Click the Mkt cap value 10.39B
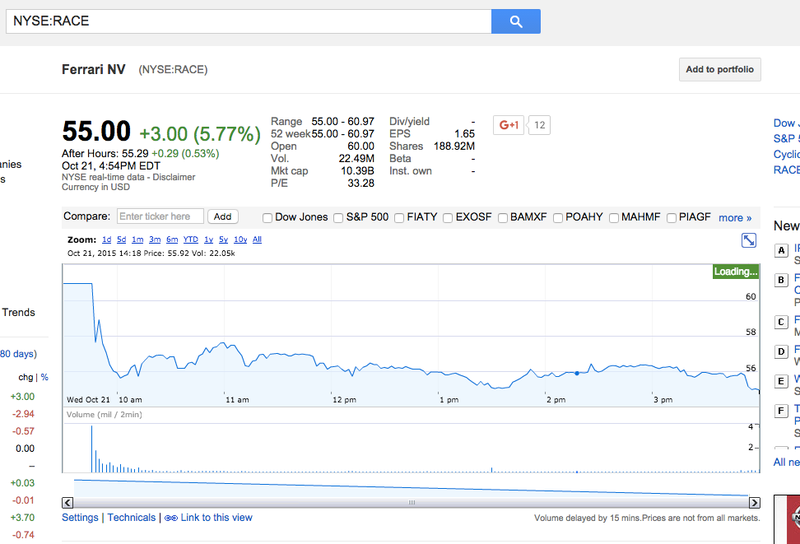This screenshot has height=544, width=800. click(x=357, y=171)
